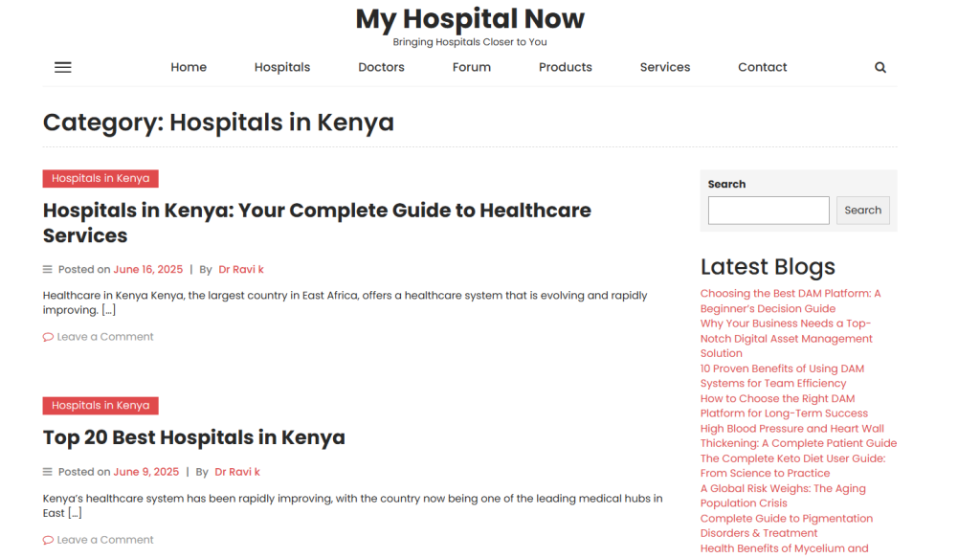The height and width of the screenshot is (558, 980).
Task: Focus the sidebar search text field
Action: coord(768,211)
